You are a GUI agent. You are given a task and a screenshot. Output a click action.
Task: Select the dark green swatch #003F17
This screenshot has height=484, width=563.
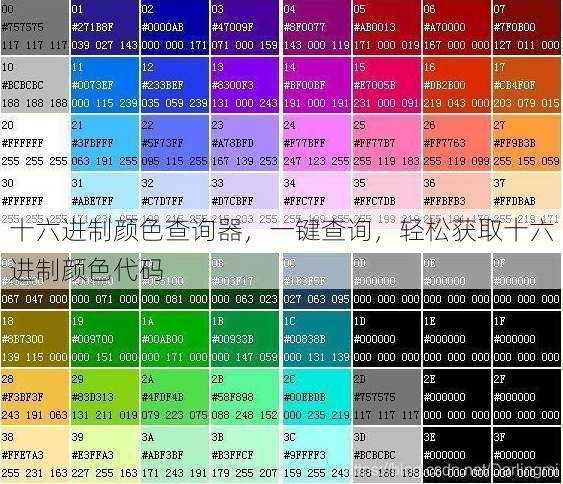tap(245, 281)
